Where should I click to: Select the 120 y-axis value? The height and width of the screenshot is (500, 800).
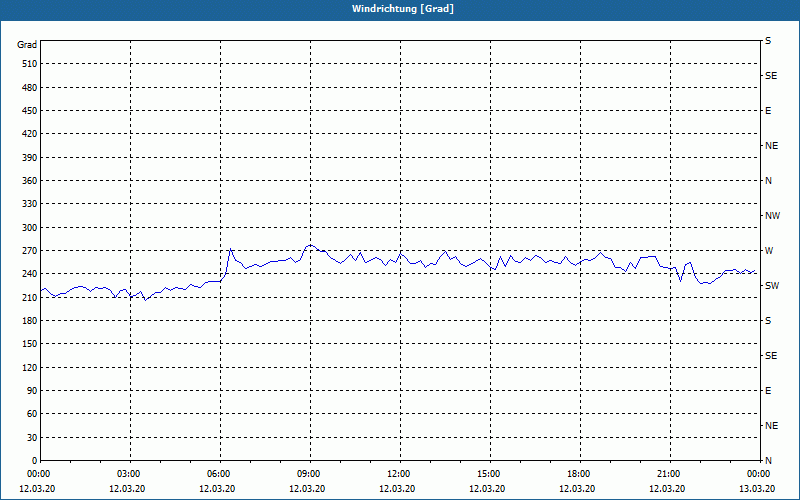pyautogui.click(x=29, y=367)
